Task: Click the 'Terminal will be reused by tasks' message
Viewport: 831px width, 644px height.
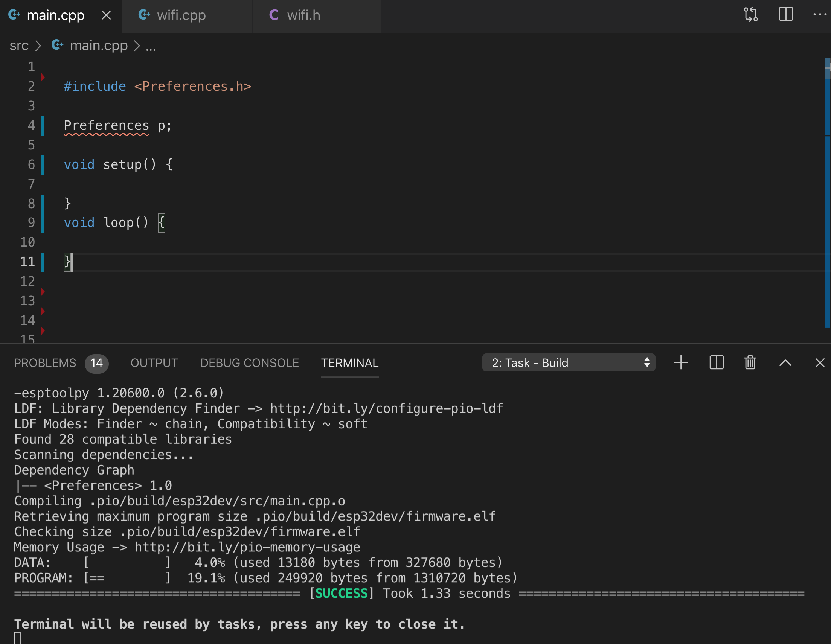Action: [x=239, y=624]
